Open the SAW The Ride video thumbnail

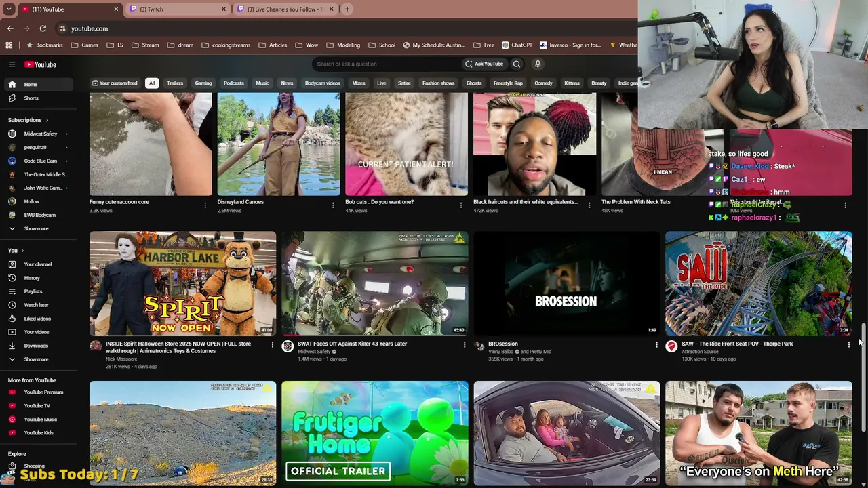(759, 283)
